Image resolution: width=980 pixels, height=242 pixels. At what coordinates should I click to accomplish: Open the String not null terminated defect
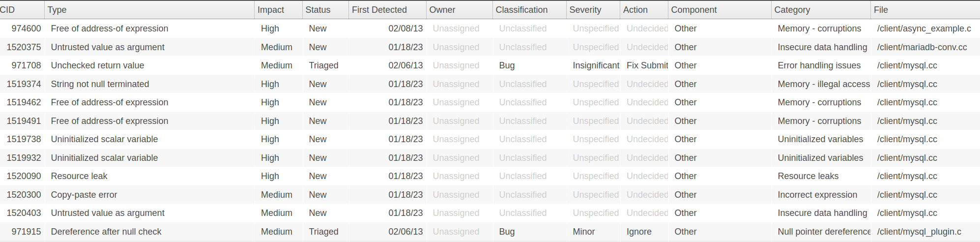100,84
